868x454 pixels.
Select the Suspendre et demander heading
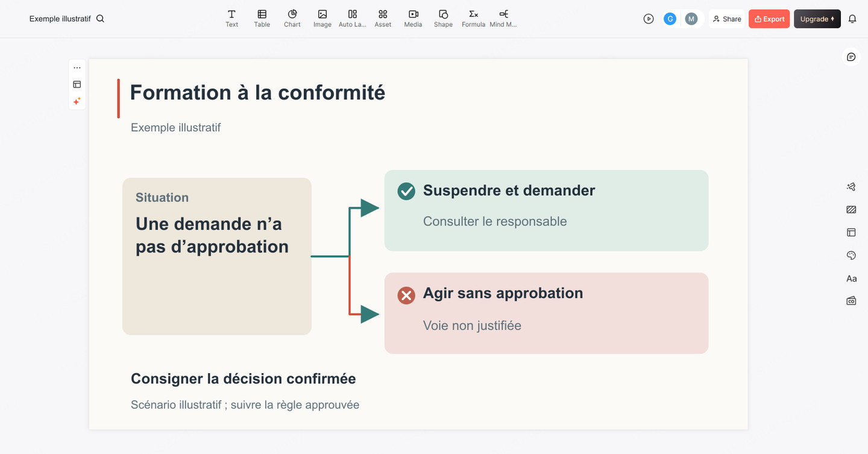tap(509, 191)
